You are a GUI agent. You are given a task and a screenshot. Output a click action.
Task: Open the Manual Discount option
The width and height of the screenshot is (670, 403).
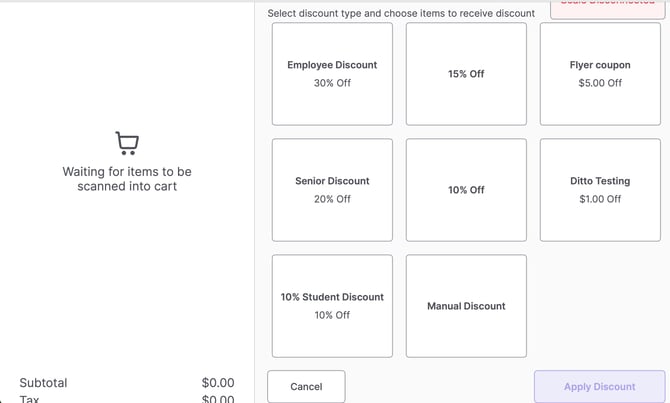(x=466, y=306)
